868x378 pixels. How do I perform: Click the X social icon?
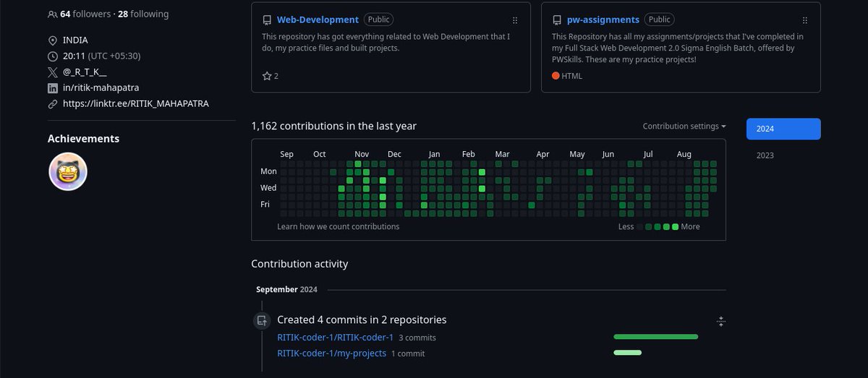coord(52,72)
